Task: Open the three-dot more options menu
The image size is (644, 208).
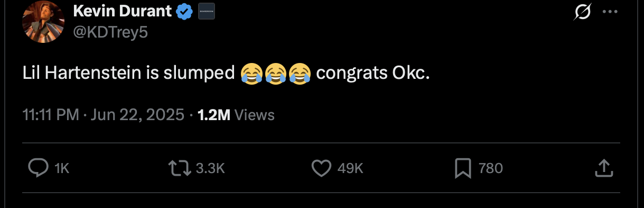Action: (610, 13)
